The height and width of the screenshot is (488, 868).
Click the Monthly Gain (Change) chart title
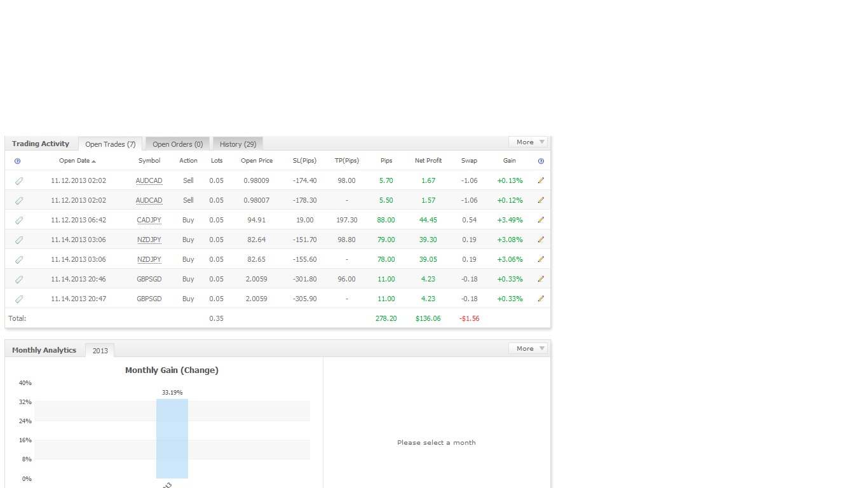[172, 370]
